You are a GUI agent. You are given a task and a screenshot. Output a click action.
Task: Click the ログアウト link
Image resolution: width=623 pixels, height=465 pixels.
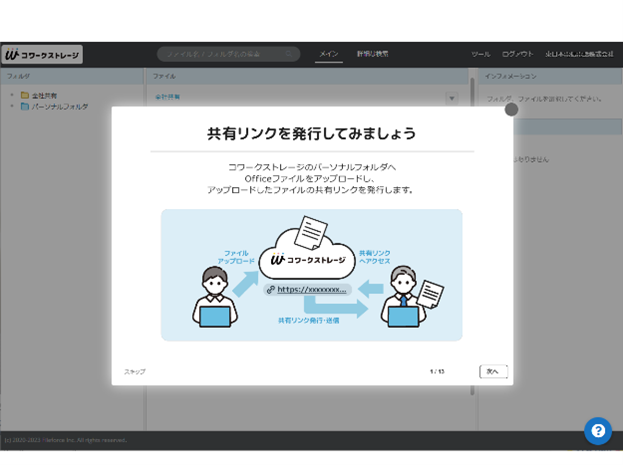click(x=517, y=54)
